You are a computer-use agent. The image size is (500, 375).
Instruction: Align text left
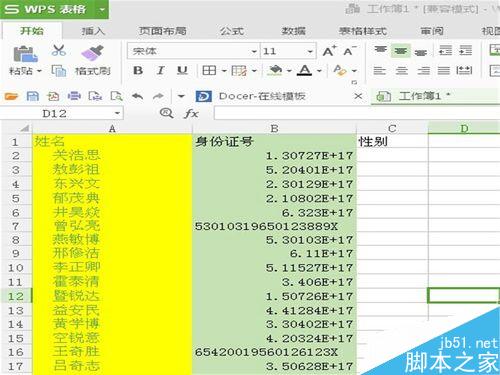point(380,70)
